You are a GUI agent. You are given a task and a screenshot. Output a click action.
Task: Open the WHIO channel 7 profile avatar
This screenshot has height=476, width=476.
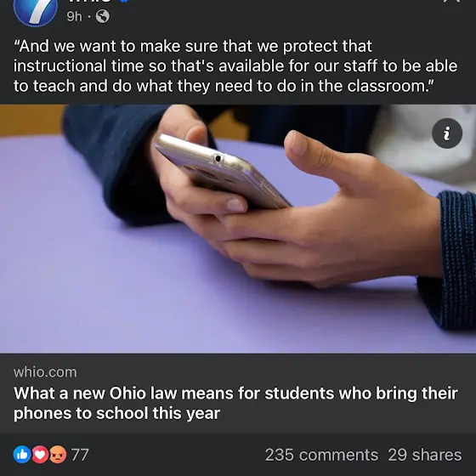(x=35, y=10)
